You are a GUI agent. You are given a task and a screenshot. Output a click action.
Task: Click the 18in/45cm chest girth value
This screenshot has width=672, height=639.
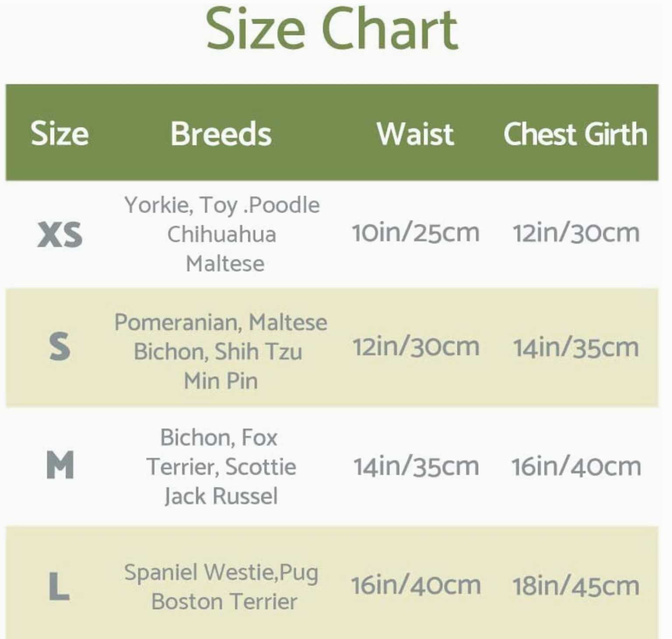pyautogui.click(x=576, y=586)
